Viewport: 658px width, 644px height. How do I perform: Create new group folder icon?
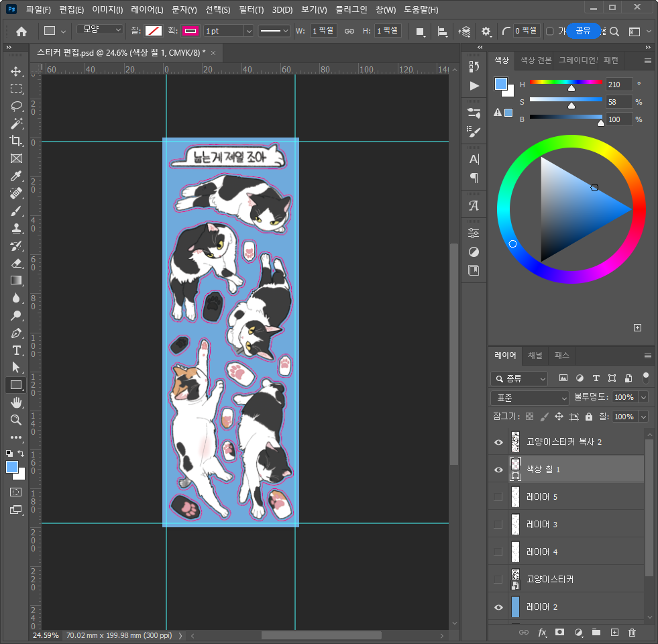[596, 632]
